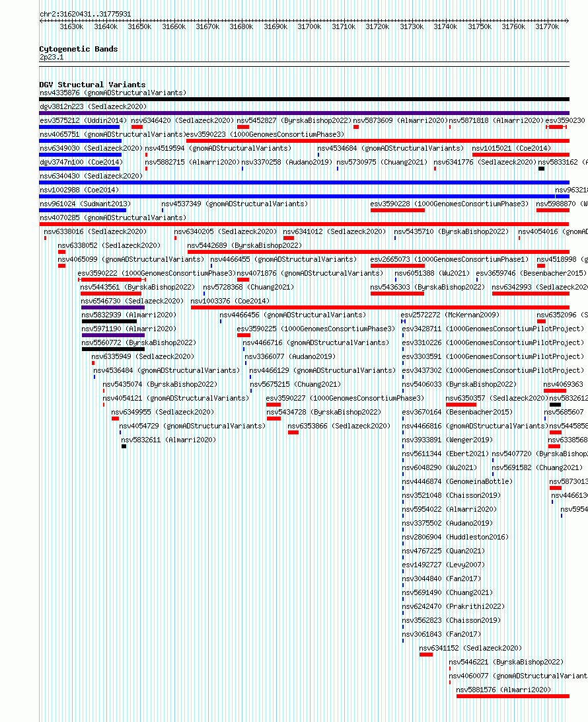This screenshot has width=588, height=722.
Task: Open nsv5832939 (Almarri2020) variant
Action: tap(129, 315)
